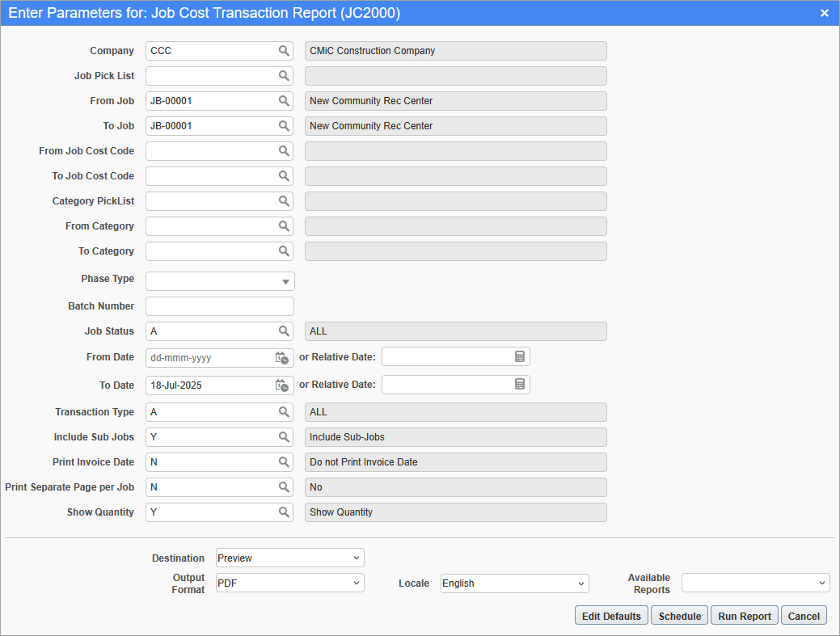Click 'Do not Print Invoice Date' description
The width and height of the screenshot is (840, 636).
click(x=456, y=462)
